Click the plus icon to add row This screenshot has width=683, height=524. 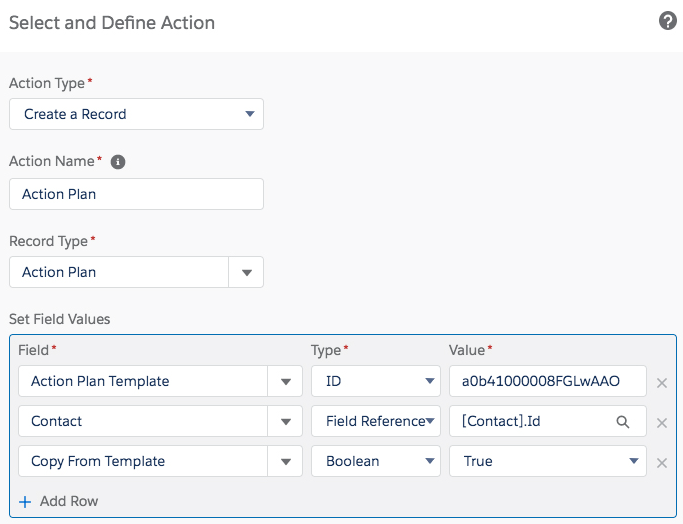[25, 501]
